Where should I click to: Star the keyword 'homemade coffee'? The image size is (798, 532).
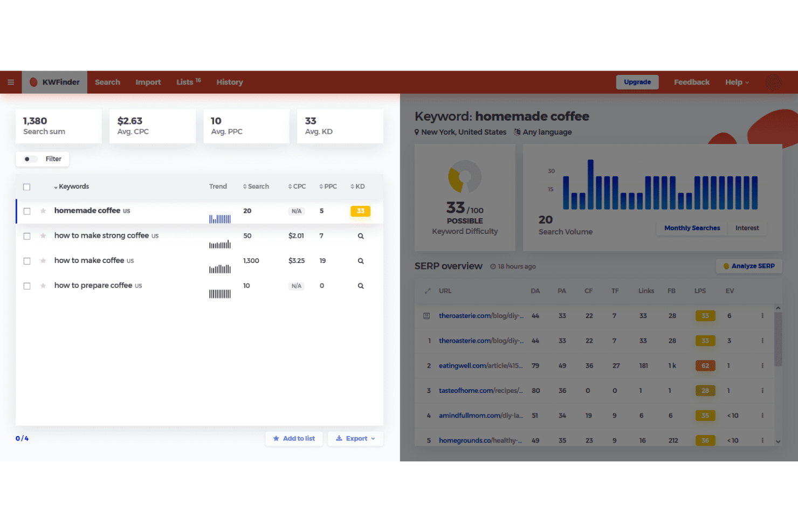[43, 211]
